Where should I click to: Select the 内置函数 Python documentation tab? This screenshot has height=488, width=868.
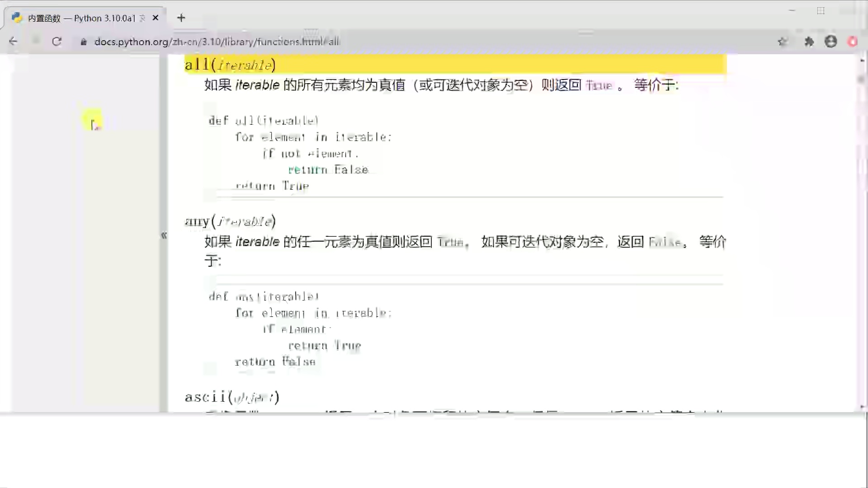tap(77, 18)
